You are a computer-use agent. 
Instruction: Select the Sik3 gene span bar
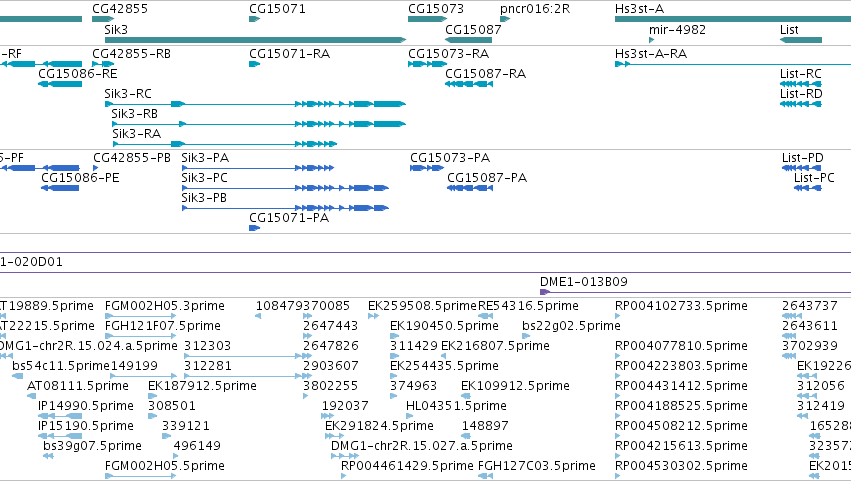(x=255, y=40)
